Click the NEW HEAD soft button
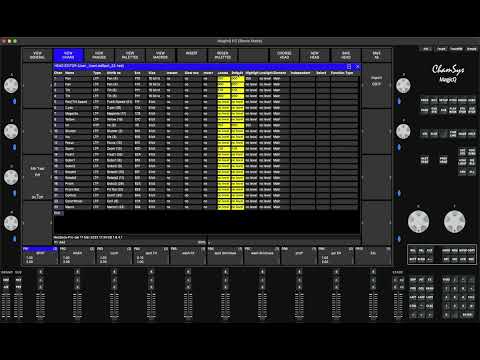 coord(315,55)
